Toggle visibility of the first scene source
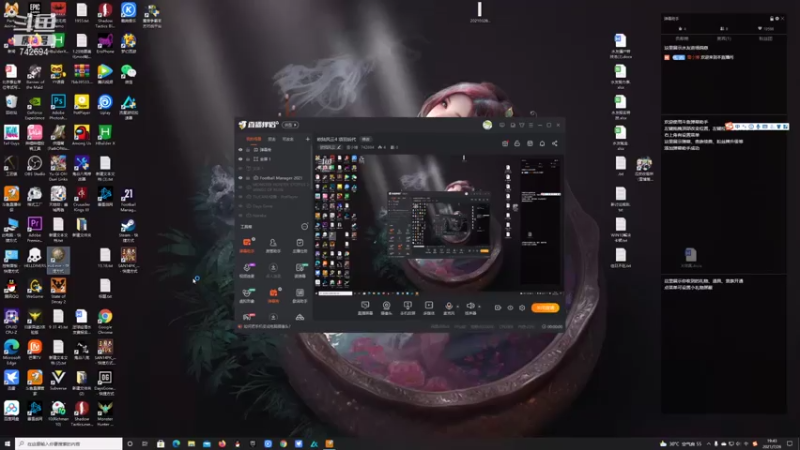The width and height of the screenshot is (800, 450). [x=240, y=149]
